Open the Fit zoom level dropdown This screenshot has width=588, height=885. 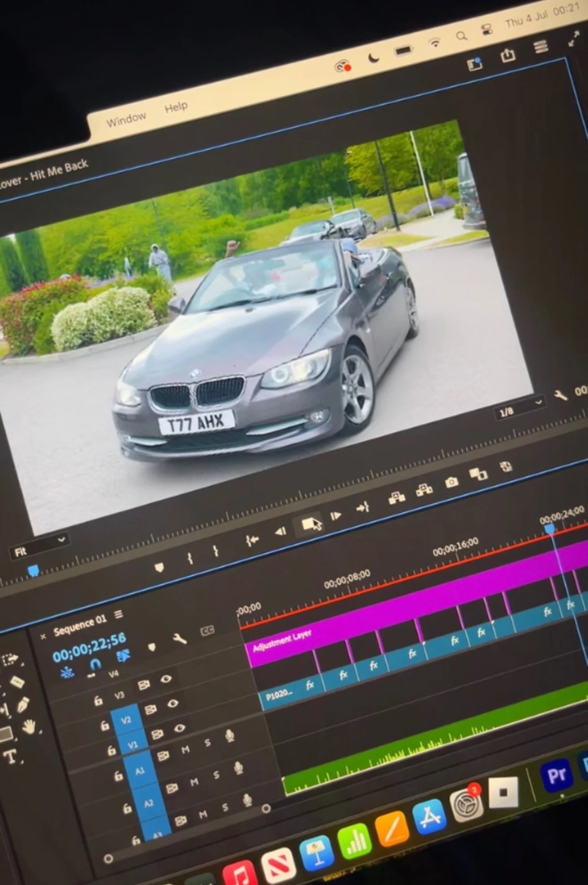point(39,546)
